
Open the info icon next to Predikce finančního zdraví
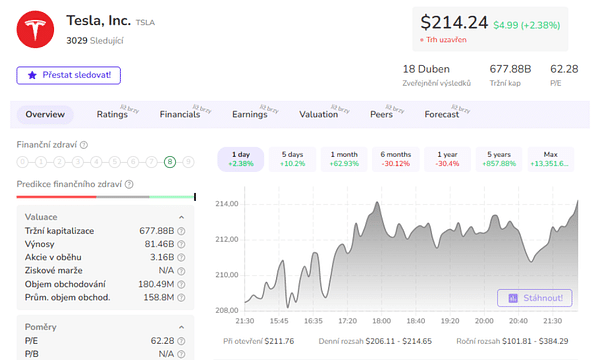[x=129, y=184]
